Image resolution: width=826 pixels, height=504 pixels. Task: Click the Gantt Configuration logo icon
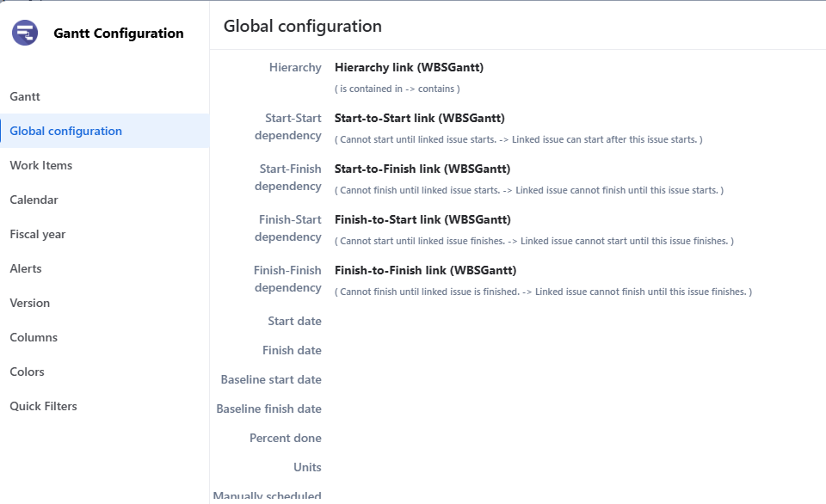pos(25,33)
